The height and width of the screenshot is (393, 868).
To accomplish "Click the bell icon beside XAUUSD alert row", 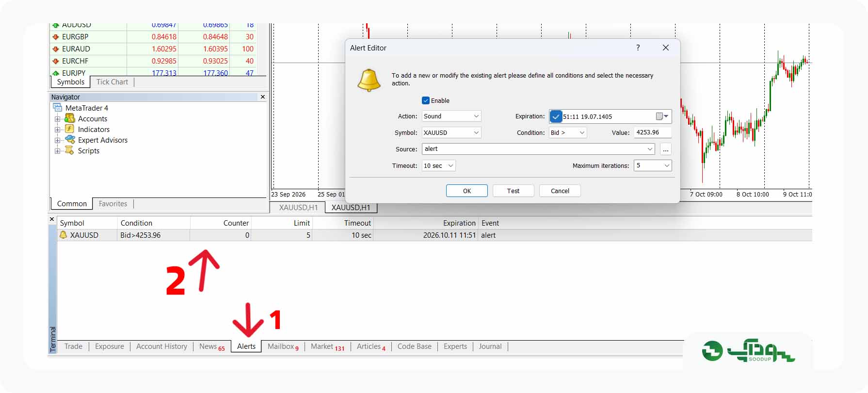I will pos(63,235).
